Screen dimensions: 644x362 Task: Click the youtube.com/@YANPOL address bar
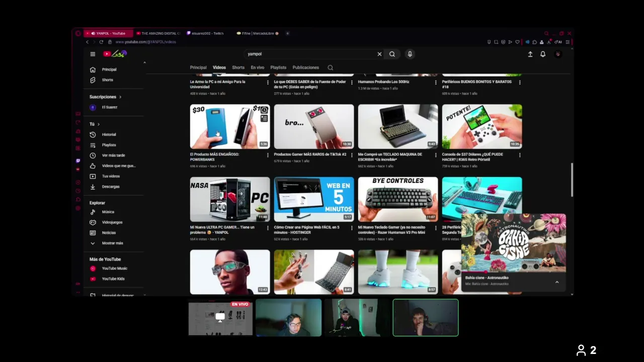[146, 42]
